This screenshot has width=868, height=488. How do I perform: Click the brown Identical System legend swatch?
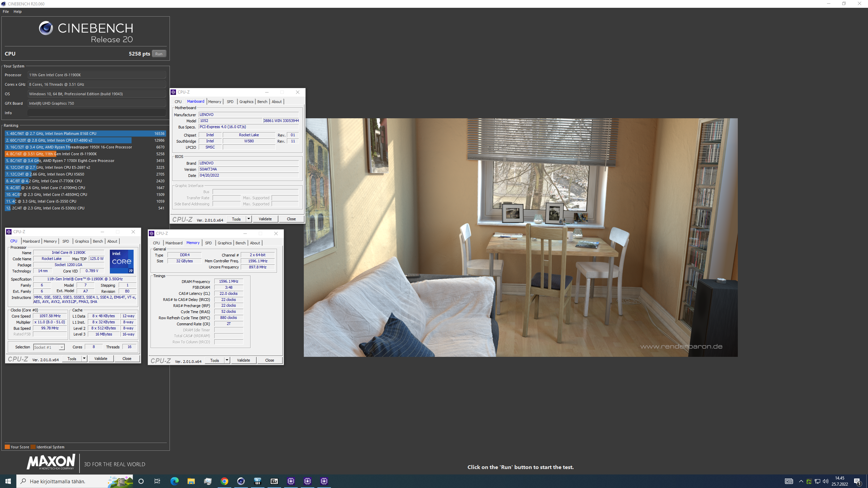33,447
